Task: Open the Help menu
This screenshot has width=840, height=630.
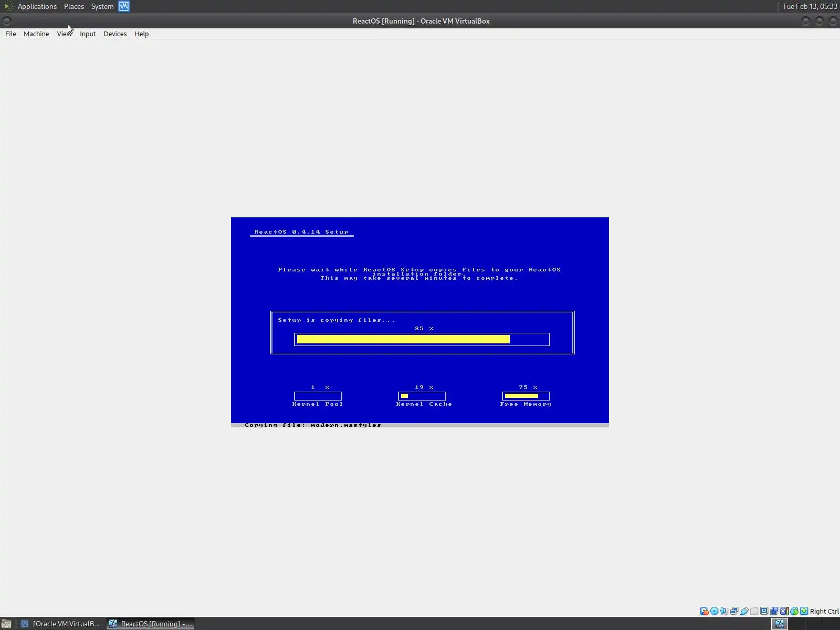Action: pos(142,34)
